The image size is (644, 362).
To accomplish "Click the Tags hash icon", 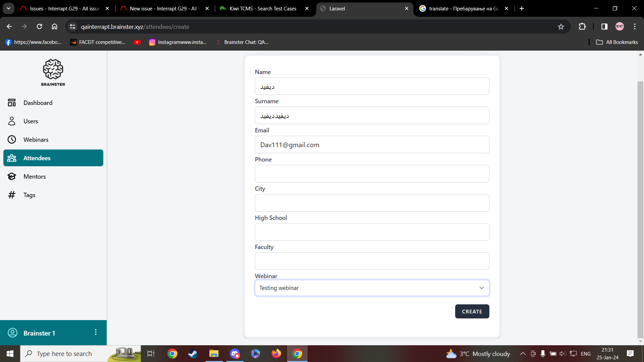I will 12,195.
